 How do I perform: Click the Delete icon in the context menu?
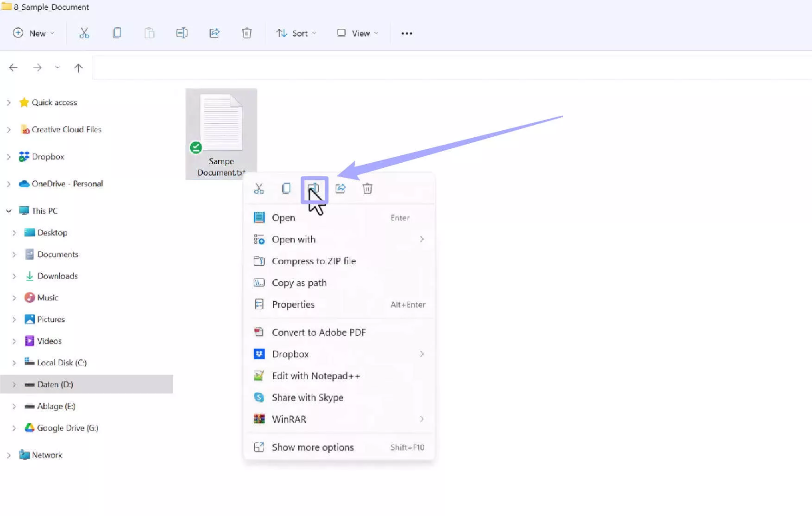point(367,189)
